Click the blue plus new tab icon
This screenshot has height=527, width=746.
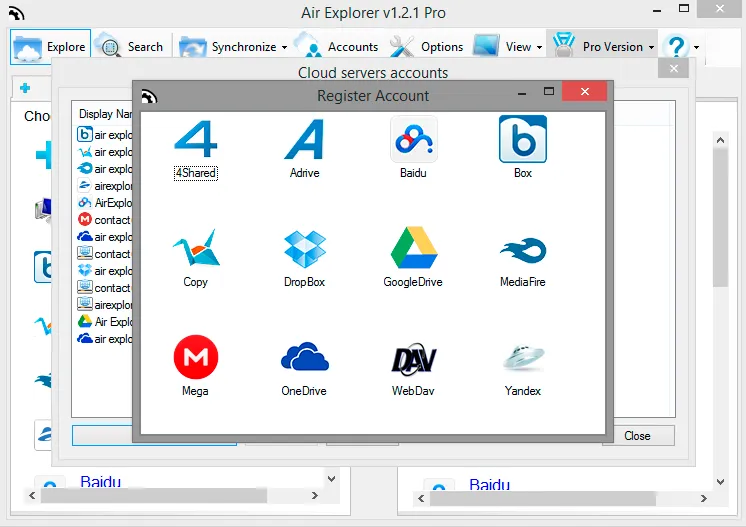tap(25, 88)
